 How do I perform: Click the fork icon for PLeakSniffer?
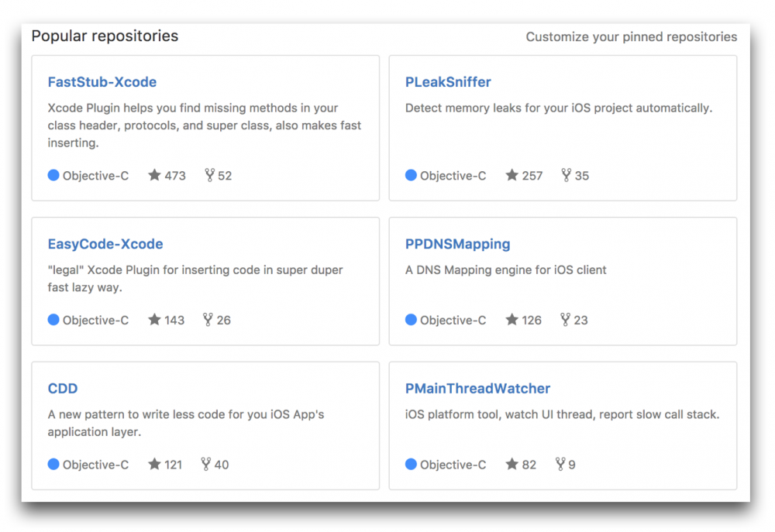(567, 175)
